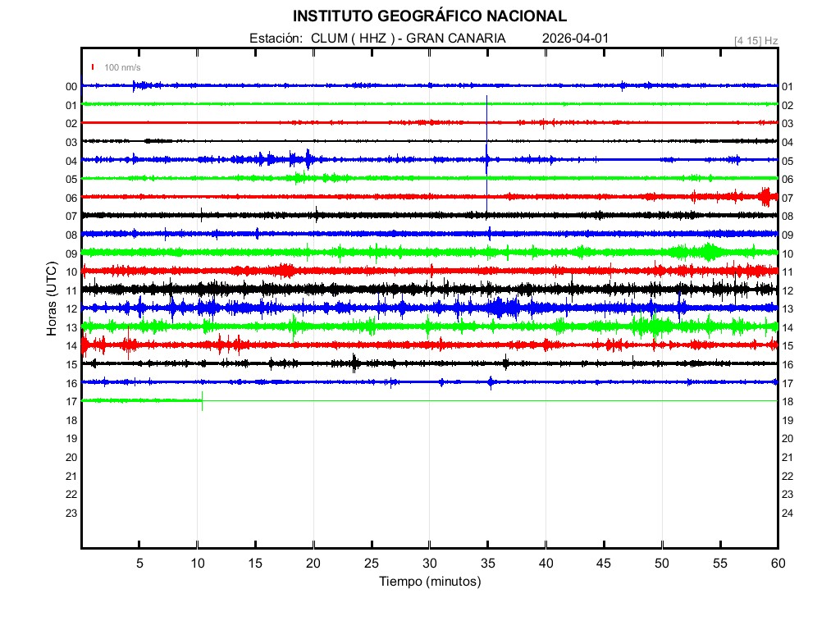The height and width of the screenshot is (630, 840).
Task: Click hour label '00' on the left axis
Action: [71, 86]
